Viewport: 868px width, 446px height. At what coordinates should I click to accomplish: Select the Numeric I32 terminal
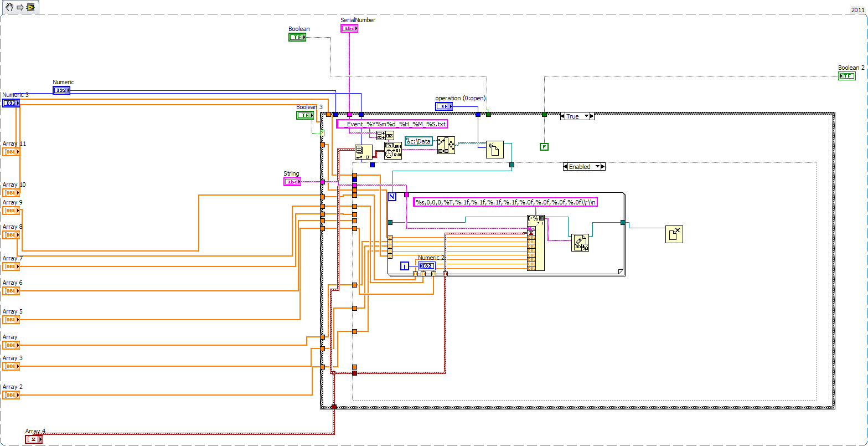[x=61, y=90]
